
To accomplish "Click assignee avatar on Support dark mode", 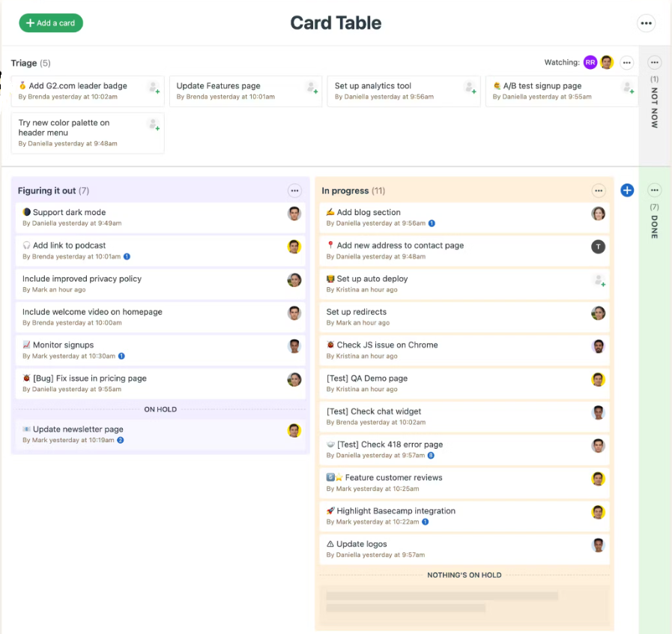I will click(294, 214).
